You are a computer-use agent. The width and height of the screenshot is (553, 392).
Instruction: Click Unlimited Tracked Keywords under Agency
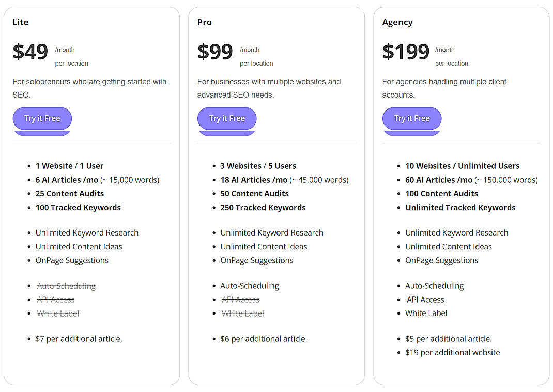click(x=460, y=207)
